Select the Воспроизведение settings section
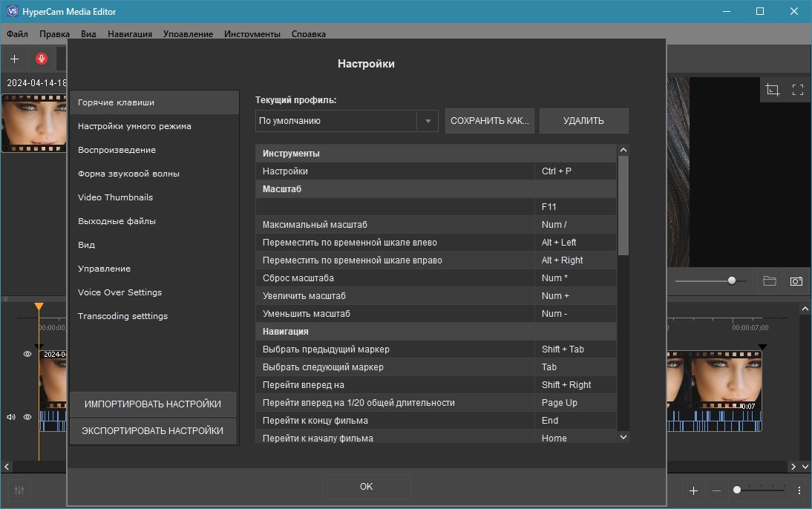The image size is (812, 509). click(x=117, y=150)
